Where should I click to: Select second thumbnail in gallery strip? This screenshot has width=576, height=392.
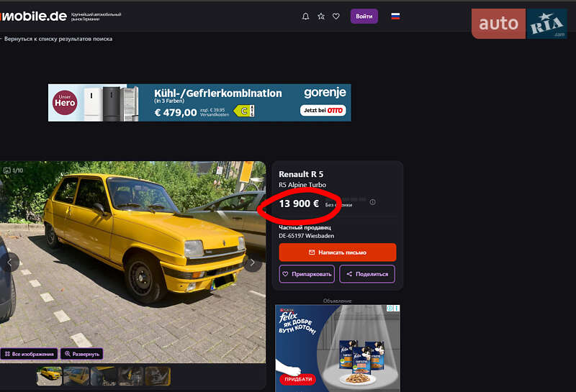[x=76, y=376]
